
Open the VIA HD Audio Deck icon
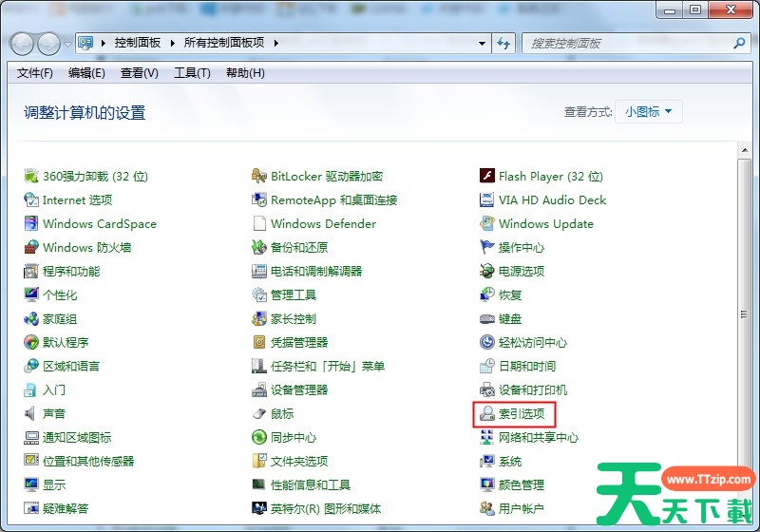point(487,199)
